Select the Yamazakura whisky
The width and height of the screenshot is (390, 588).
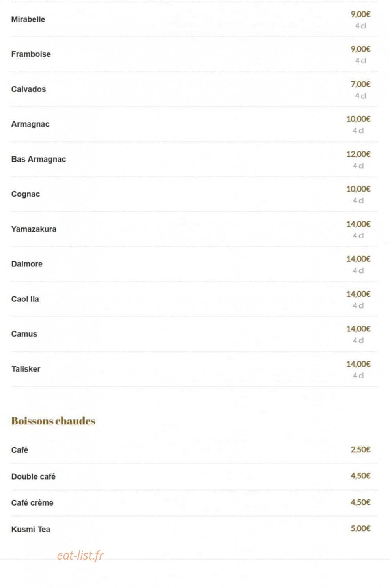(34, 229)
